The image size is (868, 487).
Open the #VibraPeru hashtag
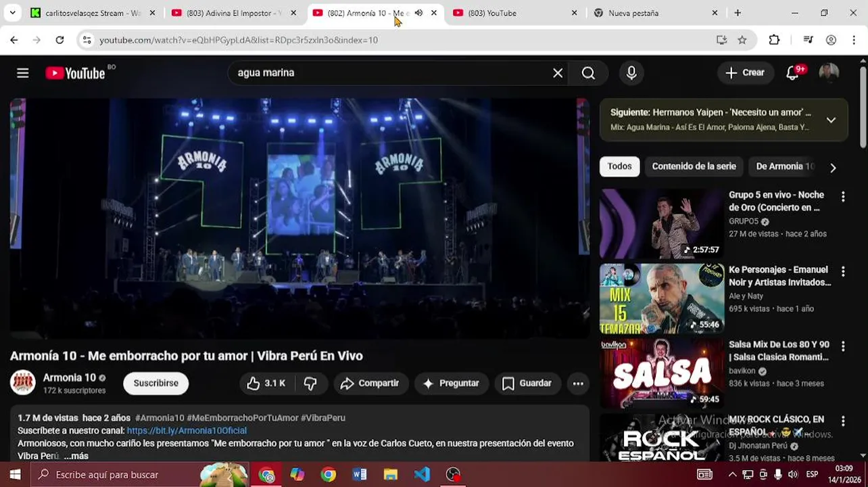(323, 418)
